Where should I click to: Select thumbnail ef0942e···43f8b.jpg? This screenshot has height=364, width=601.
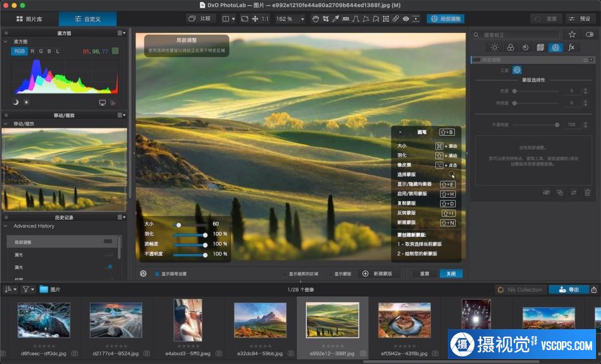404,320
